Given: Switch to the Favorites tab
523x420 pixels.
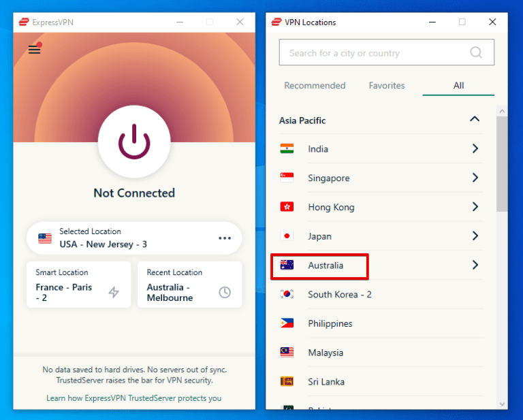Looking at the screenshot, I should click(387, 86).
